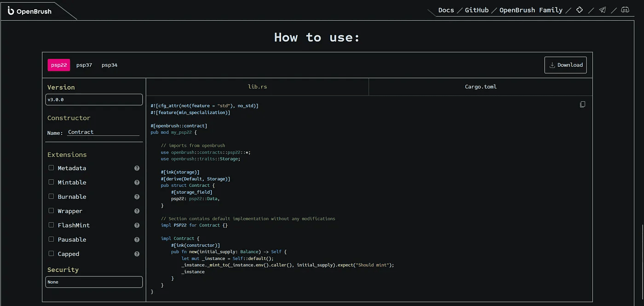The width and height of the screenshot is (644, 306).
Task: Click the help icon next to Metadata
Action: tap(137, 168)
